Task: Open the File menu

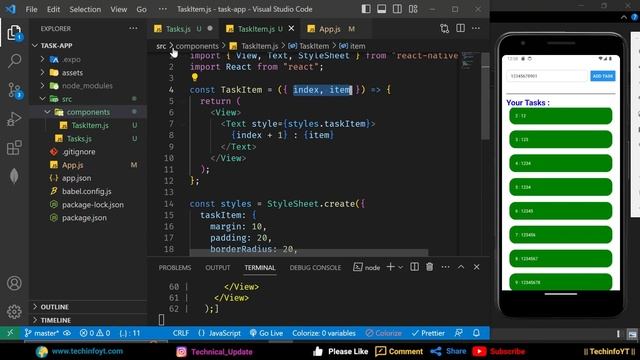Action: pos(31,9)
